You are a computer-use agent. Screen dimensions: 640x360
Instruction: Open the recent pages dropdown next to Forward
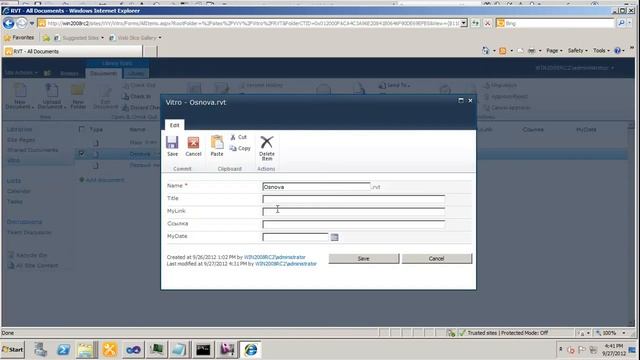(x=32, y=23)
